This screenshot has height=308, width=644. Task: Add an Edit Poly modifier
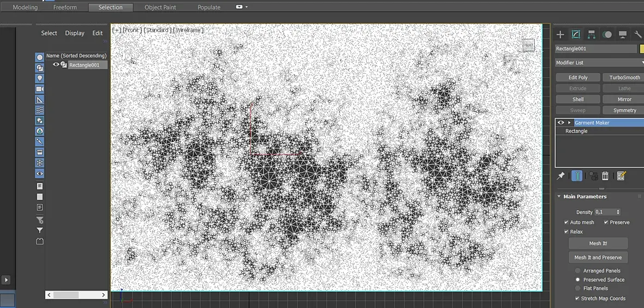[578, 78]
